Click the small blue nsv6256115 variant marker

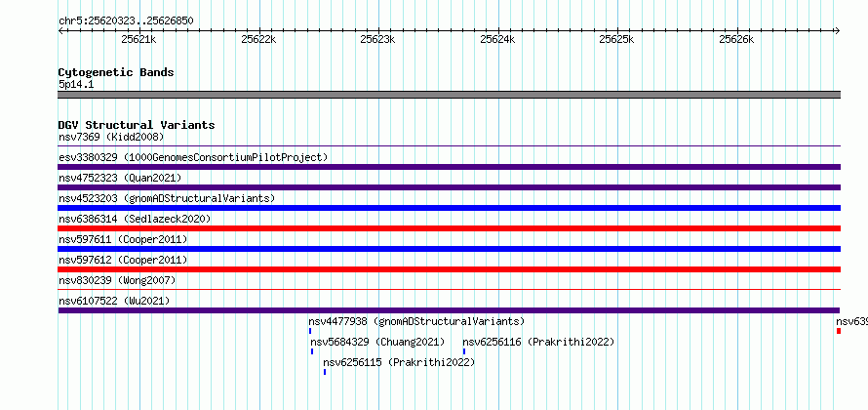[x=325, y=372]
